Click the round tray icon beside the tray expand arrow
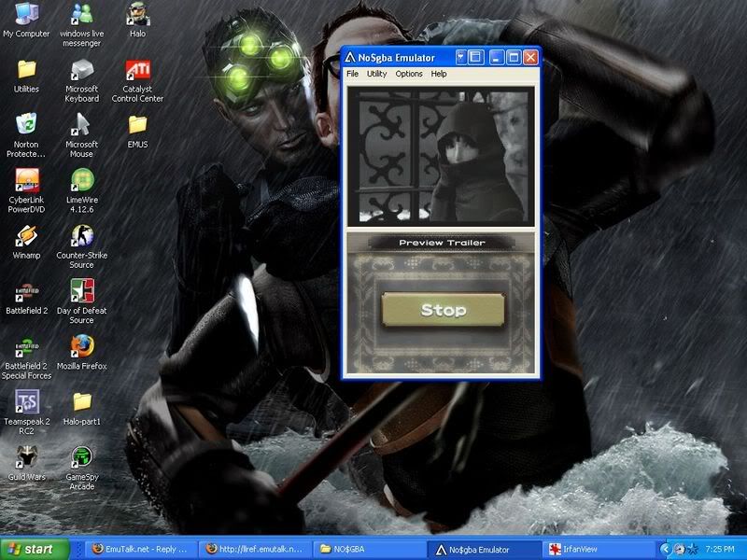The height and width of the screenshot is (560, 747). click(680, 550)
